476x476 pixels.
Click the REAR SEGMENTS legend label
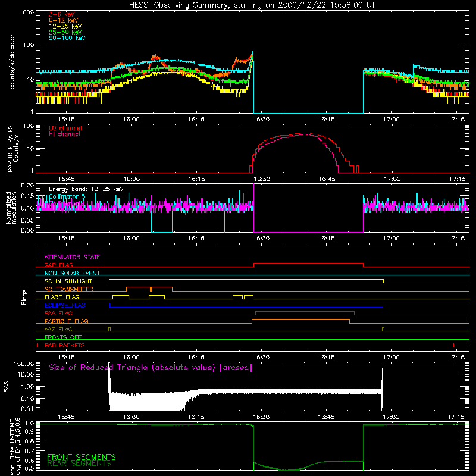tap(79, 464)
